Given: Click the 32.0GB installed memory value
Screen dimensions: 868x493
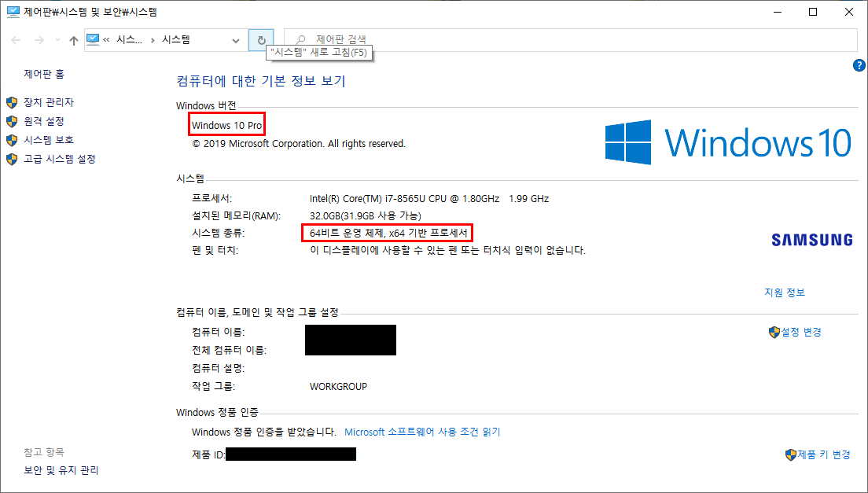Looking at the screenshot, I should coord(366,215).
